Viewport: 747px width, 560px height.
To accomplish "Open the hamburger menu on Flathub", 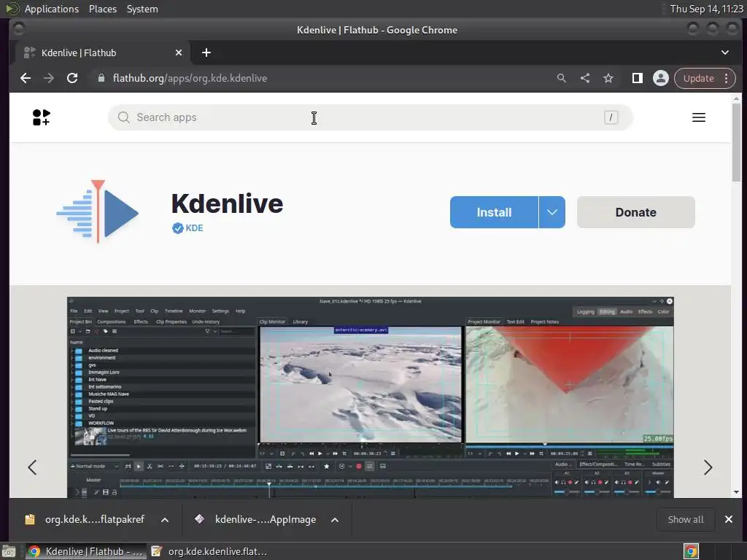I will 698,117.
